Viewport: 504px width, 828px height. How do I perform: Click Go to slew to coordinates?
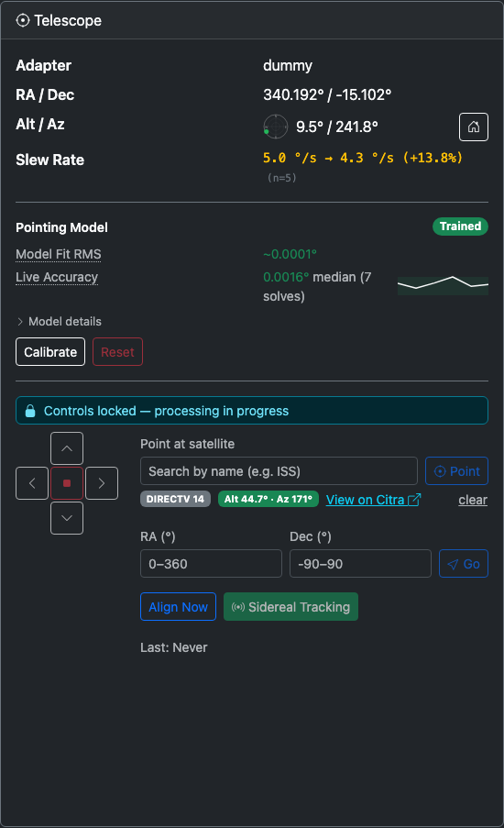(464, 563)
